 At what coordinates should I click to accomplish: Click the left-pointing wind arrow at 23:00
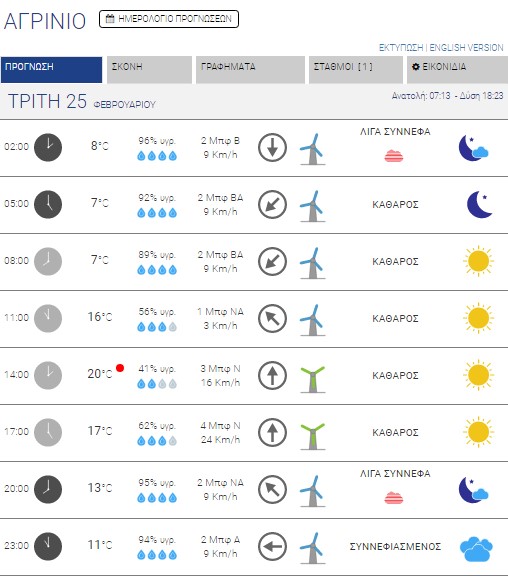(272, 546)
